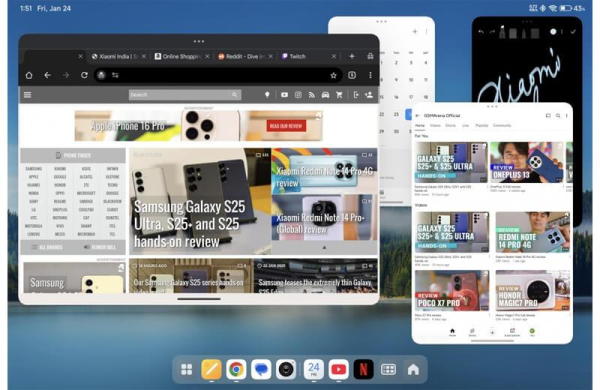
Task: Open the Notes app in the dock
Action: (212, 369)
